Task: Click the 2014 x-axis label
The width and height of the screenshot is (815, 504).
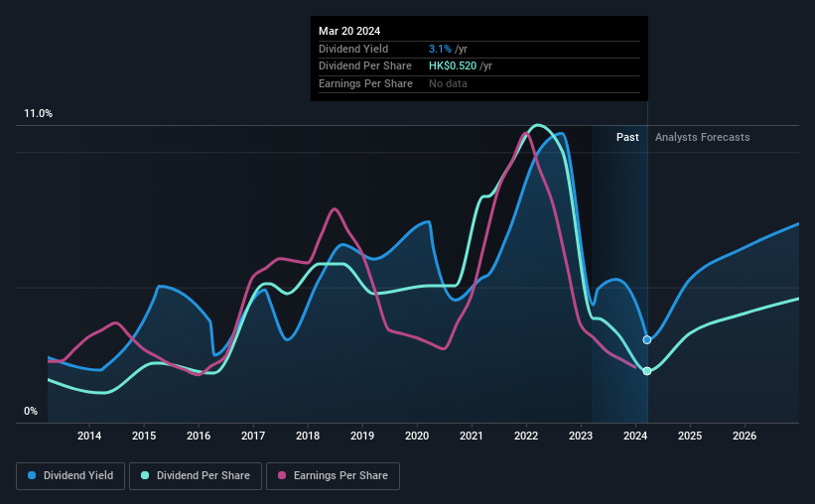Action: [89, 436]
